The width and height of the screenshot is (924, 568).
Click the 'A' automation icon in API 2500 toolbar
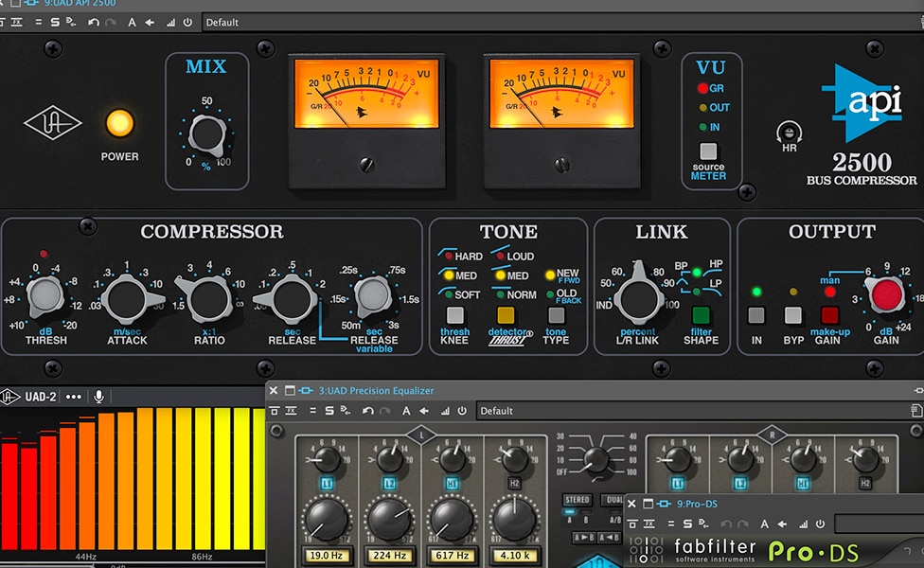click(x=132, y=23)
